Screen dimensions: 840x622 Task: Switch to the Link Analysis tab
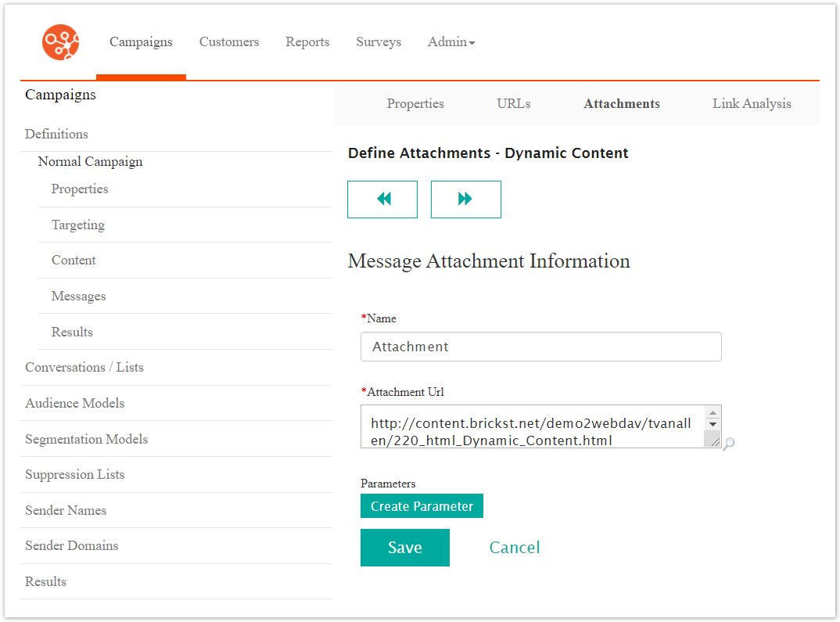click(x=751, y=103)
